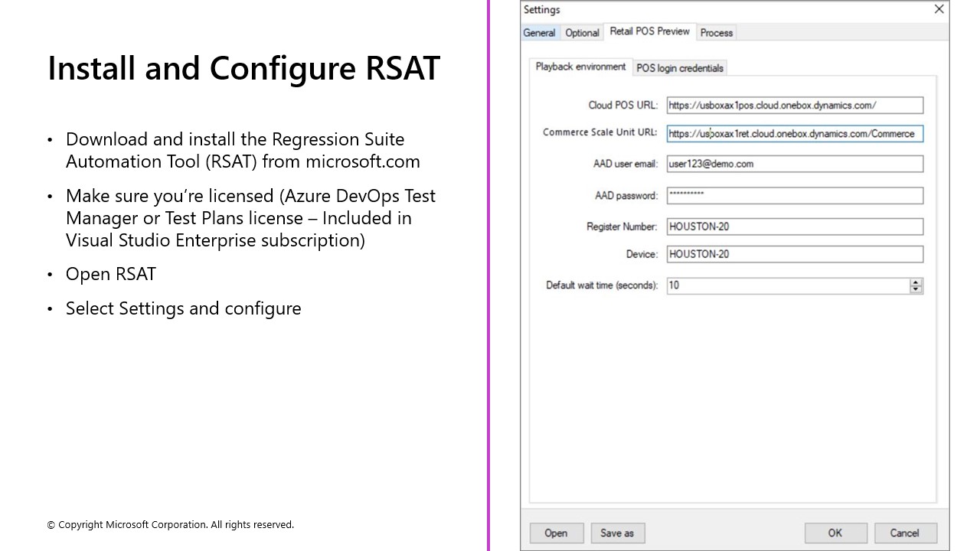
Task: Open the Optional settings tab
Action: coord(582,33)
